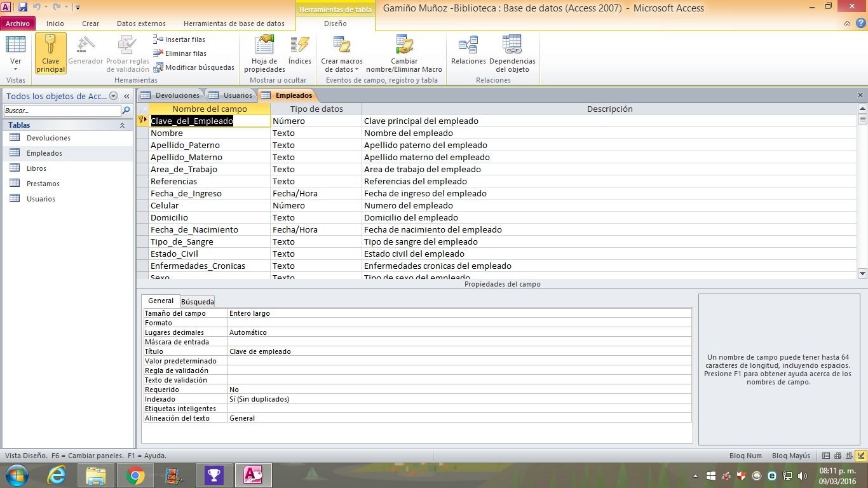Open Hoja de propiedades panel
868x488 pixels.
(264, 53)
